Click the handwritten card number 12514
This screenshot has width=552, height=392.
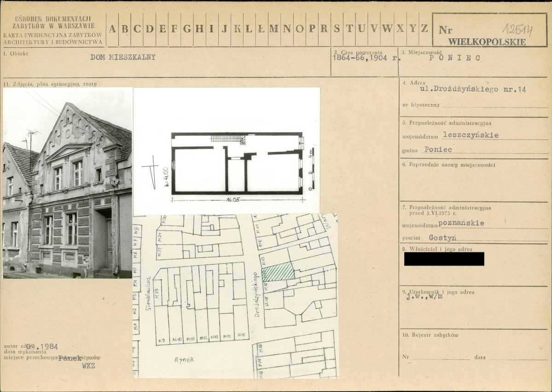tap(517, 30)
